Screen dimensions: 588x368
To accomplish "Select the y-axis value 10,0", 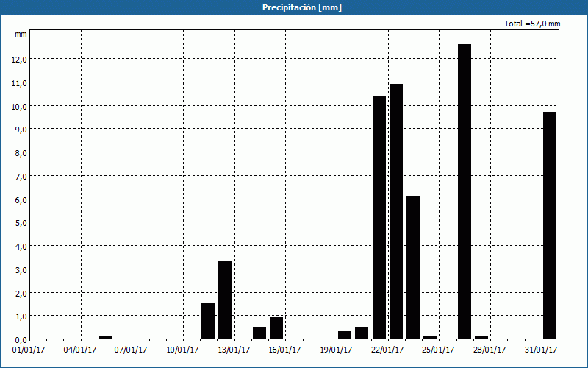I will point(20,106).
